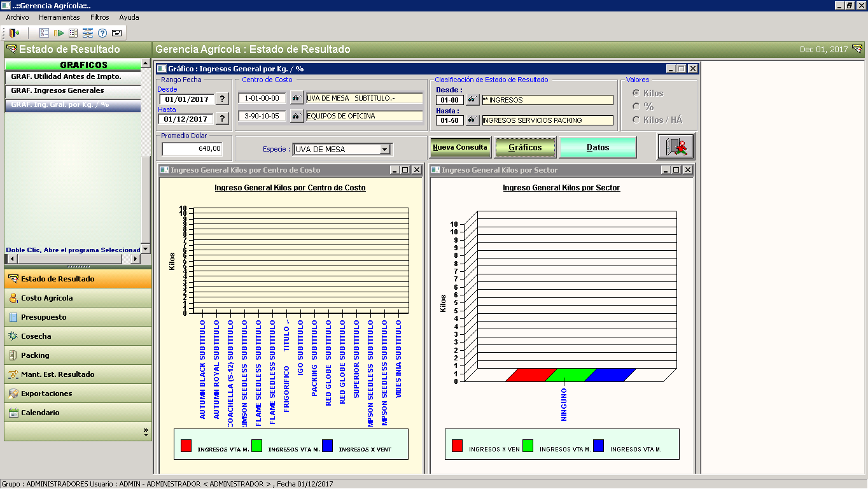Click the Promedio Dolar input field

pyautogui.click(x=192, y=149)
